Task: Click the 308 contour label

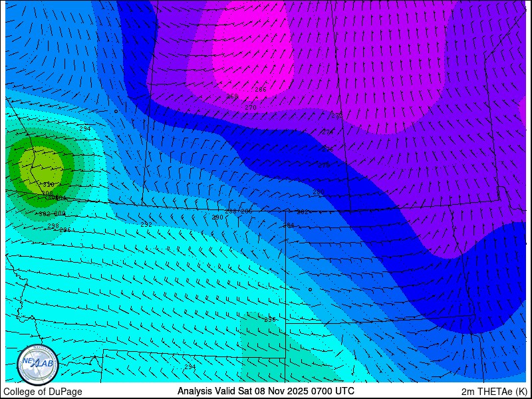Action: click(x=47, y=193)
